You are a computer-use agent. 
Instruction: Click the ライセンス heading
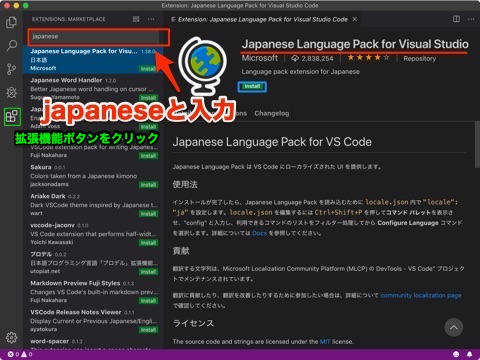pos(193,323)
